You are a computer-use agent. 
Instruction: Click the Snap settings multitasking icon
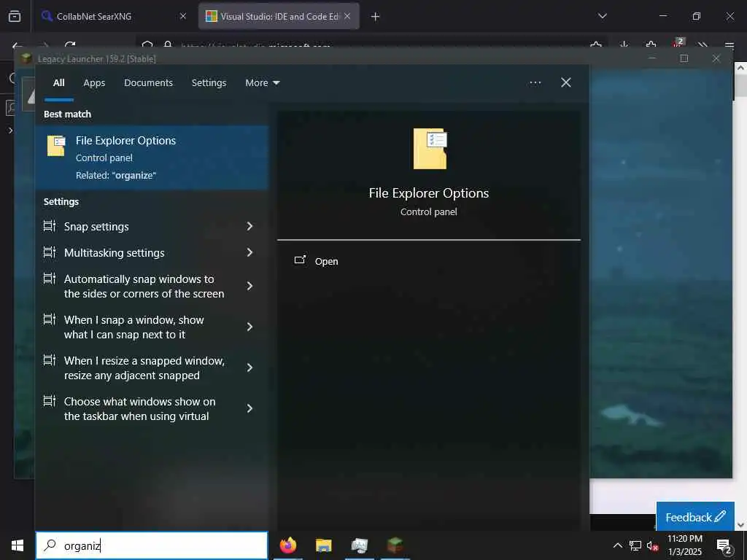(x=50, y=226)
